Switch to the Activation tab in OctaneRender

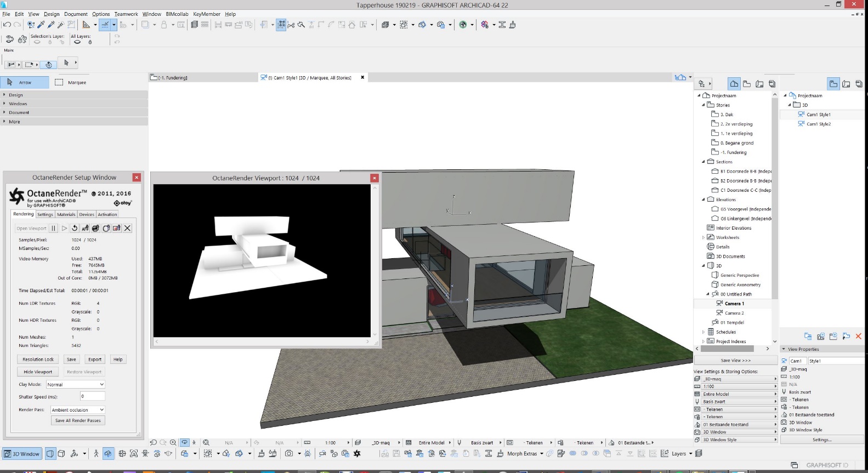107,214
